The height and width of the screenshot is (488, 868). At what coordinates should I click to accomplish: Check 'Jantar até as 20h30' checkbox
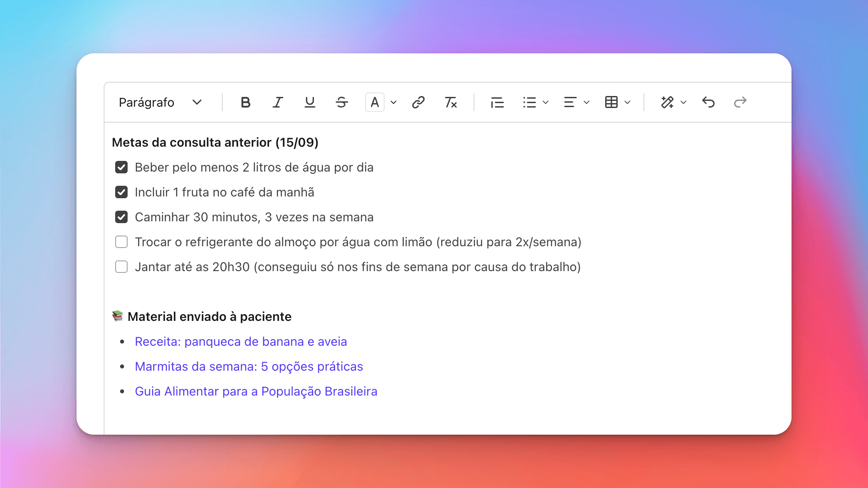(x=121, y=267)
